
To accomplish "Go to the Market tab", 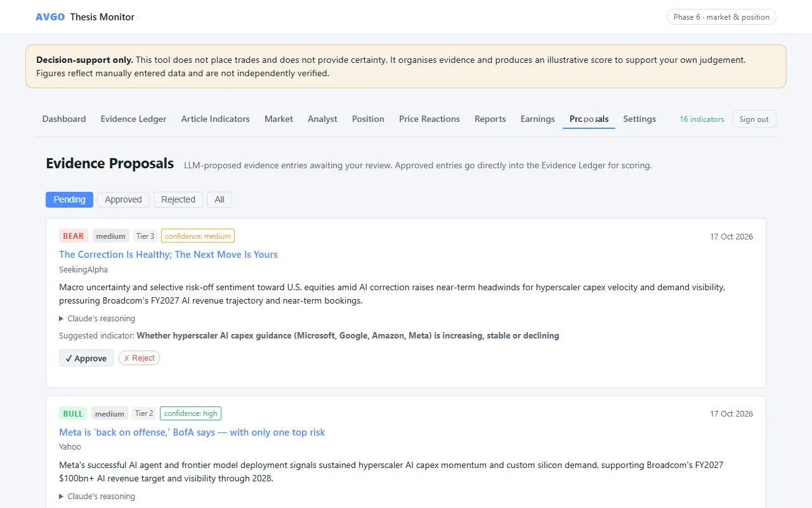I will point(278,119).
